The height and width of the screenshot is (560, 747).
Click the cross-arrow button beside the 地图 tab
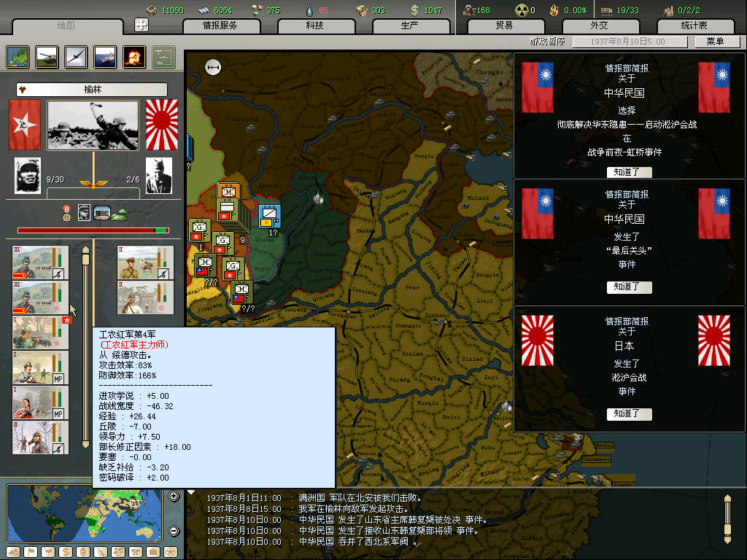point(142,25)
